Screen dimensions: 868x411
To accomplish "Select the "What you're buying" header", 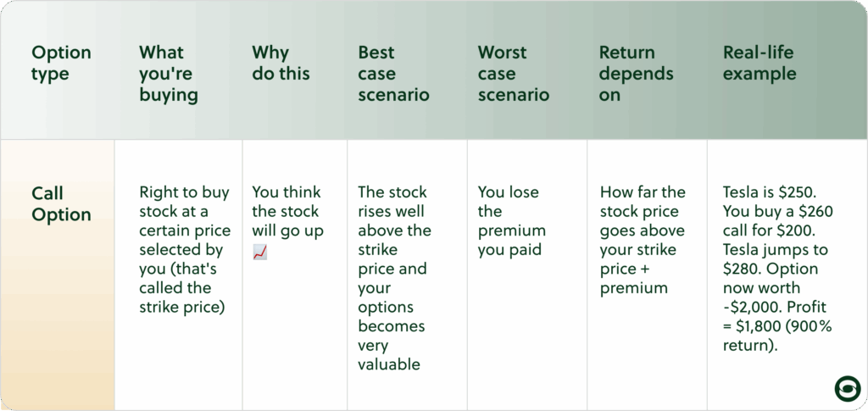I will coord(169,74).
